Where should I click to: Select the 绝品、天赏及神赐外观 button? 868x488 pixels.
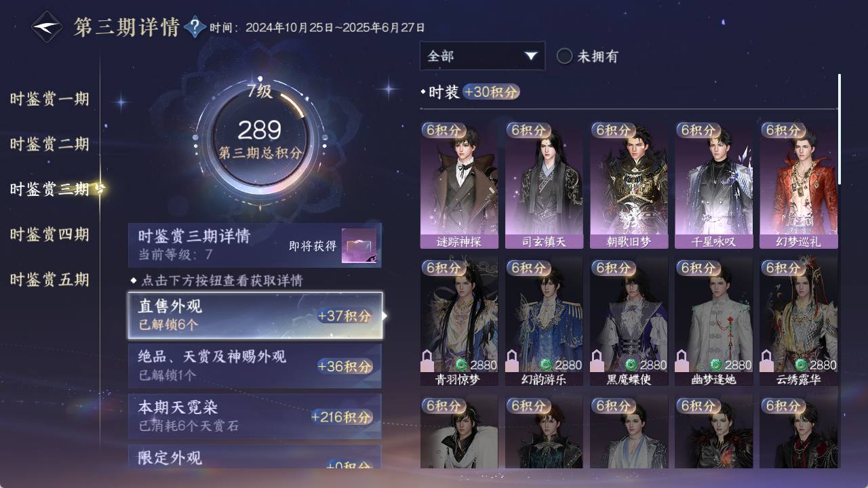[x=255, y=366]
